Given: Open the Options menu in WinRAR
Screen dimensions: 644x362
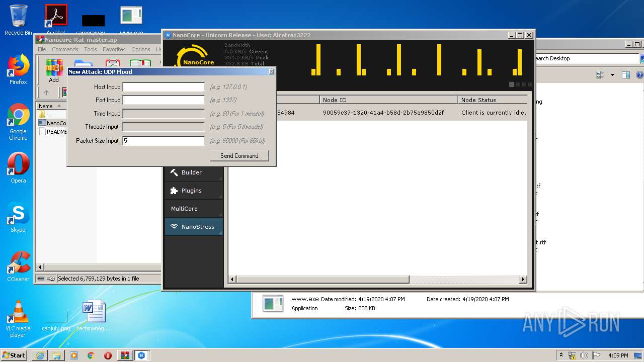Looking at the screenshot, I should coord(141,49).
